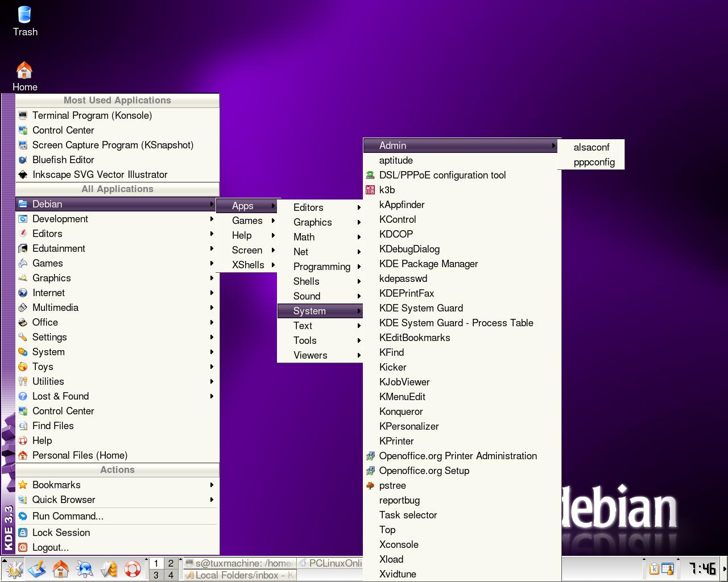Expand the Lost & Found submenu
The width and height of the screenshot is (728, 582).
[x=117, y=396]
